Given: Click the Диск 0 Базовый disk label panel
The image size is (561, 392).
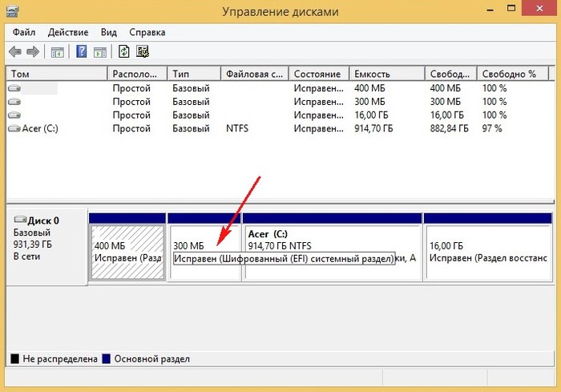Looking at the screenshot, I should click(46, 247).
